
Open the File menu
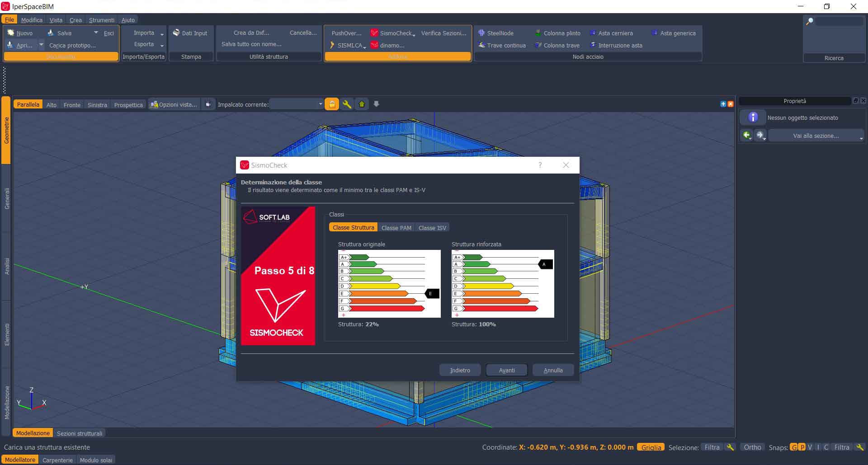click(9, 20)
